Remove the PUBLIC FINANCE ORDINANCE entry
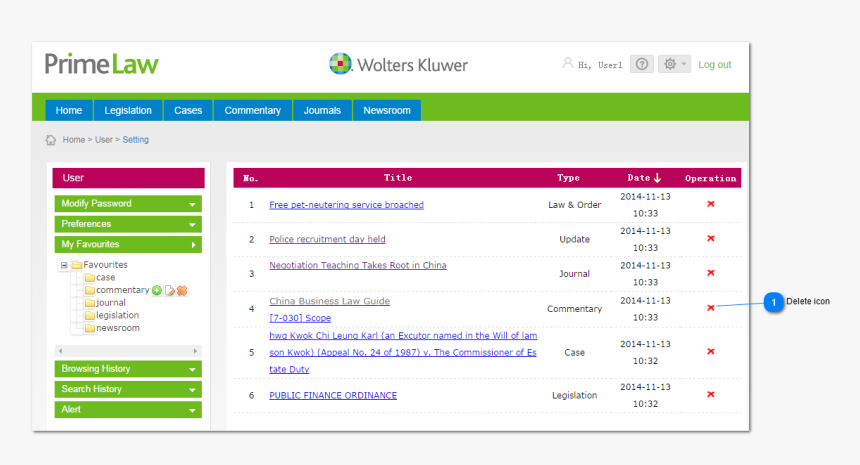Image resolution: width=860 pixels, height=465 pixels. [711, 394]
